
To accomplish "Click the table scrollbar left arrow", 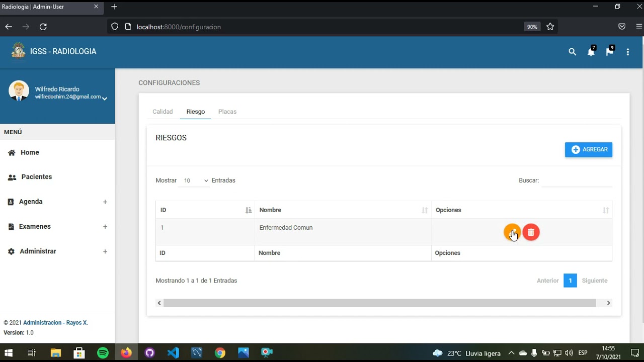I will pyautogui.click(x=159, y=303).
